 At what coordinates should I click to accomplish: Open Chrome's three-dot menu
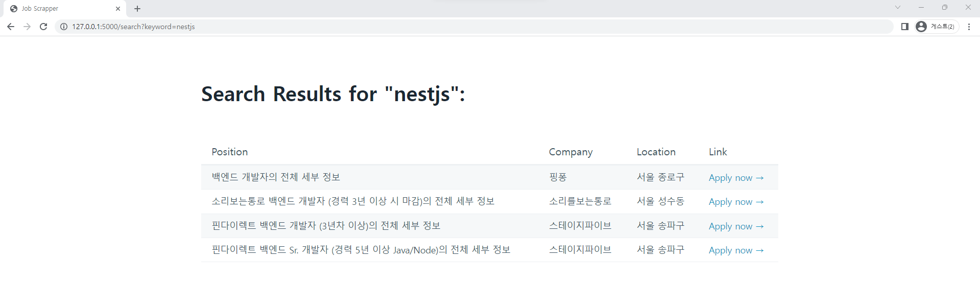969,27
